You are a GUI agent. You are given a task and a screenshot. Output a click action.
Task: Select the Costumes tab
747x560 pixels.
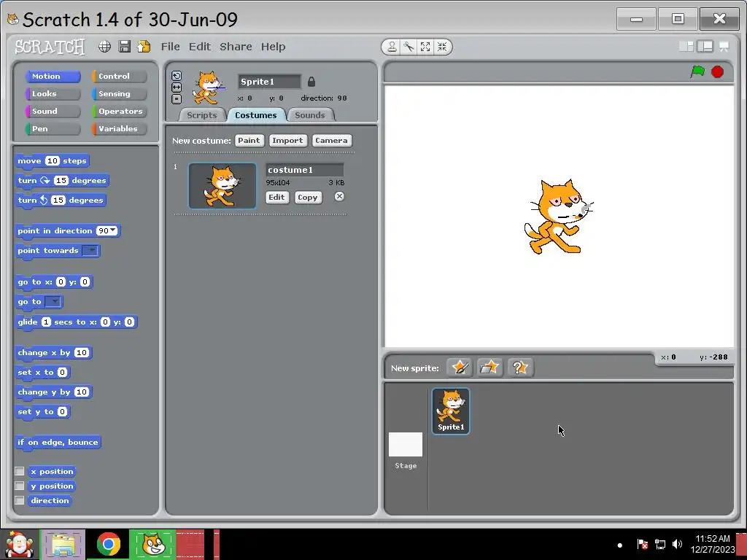(256, 115)
